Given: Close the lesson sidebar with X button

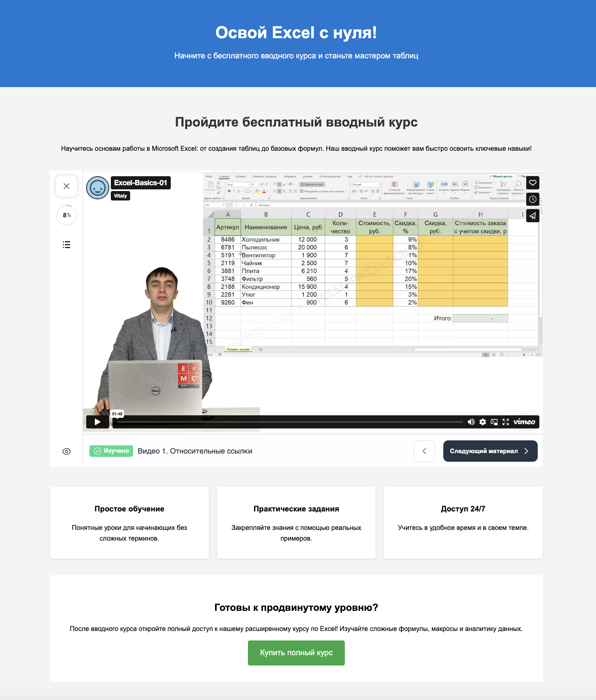Looking at the screenshot, I should [x=66, y=186].
